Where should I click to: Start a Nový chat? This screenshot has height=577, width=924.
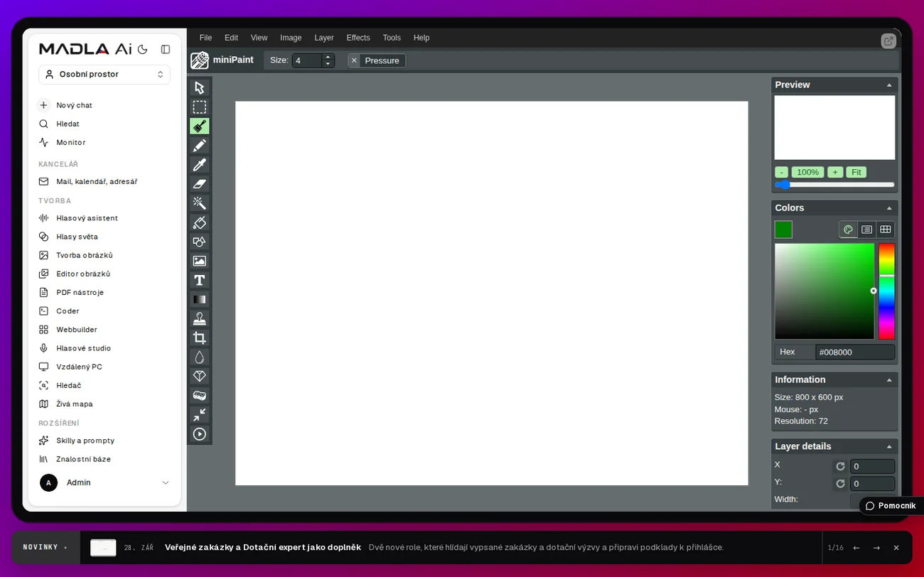coord(104,105)
